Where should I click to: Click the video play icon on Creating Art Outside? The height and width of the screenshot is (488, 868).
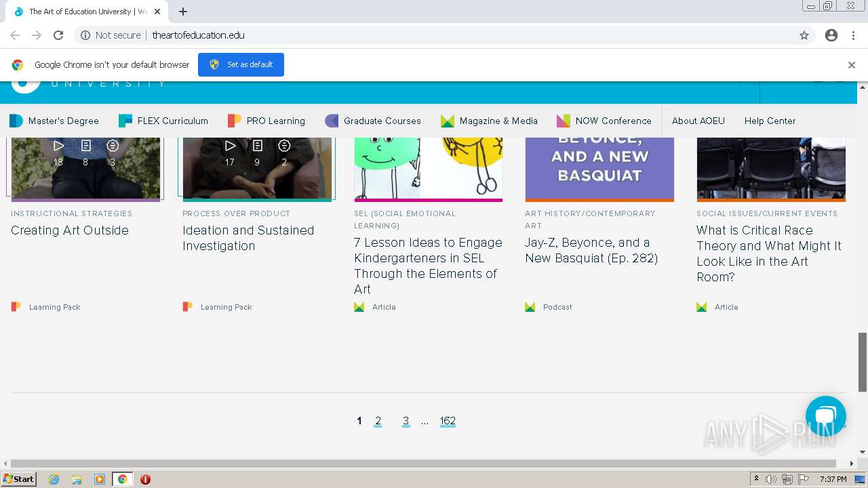[58, 146]
